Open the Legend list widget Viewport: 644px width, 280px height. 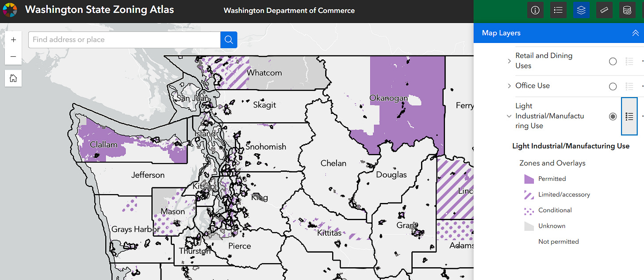click(x=558, y=11)
